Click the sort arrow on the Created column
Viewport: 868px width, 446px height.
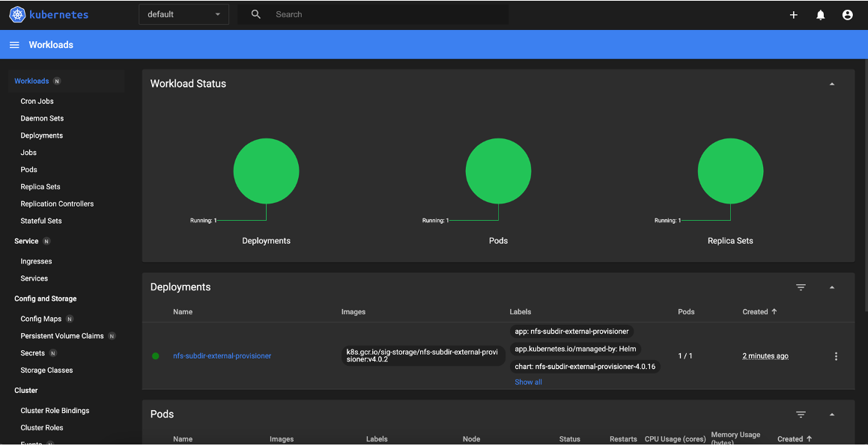tap(772, 311)
